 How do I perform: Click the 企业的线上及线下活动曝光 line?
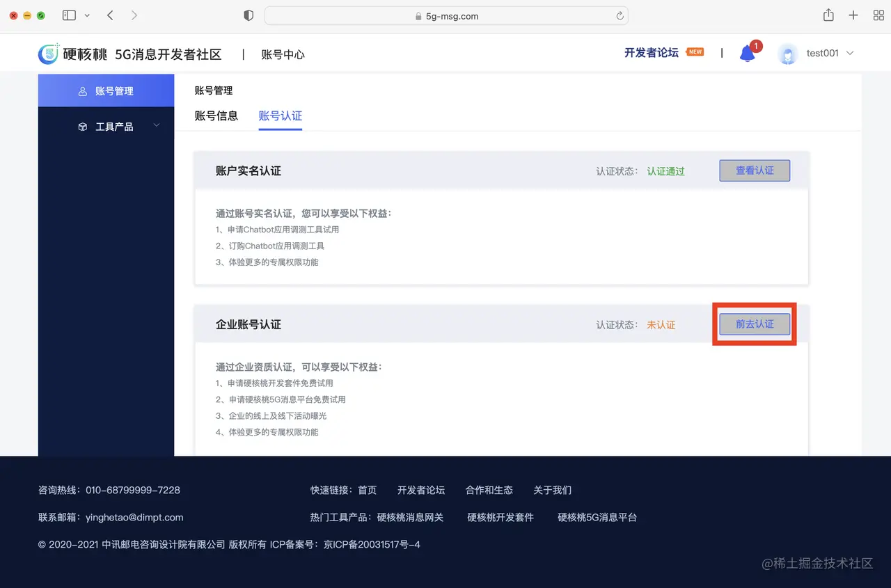tap(271, 415)
